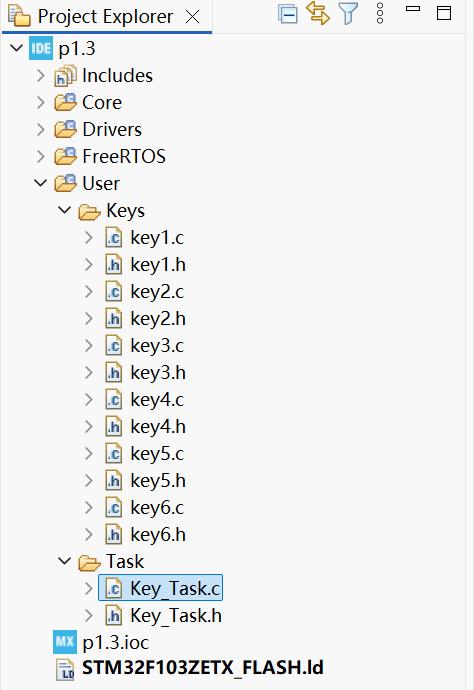Screen dimensions: 474x690
Task: Click the MX icon of p1.3.ioc
Action: pyautogui.click(x=65, y=642)
